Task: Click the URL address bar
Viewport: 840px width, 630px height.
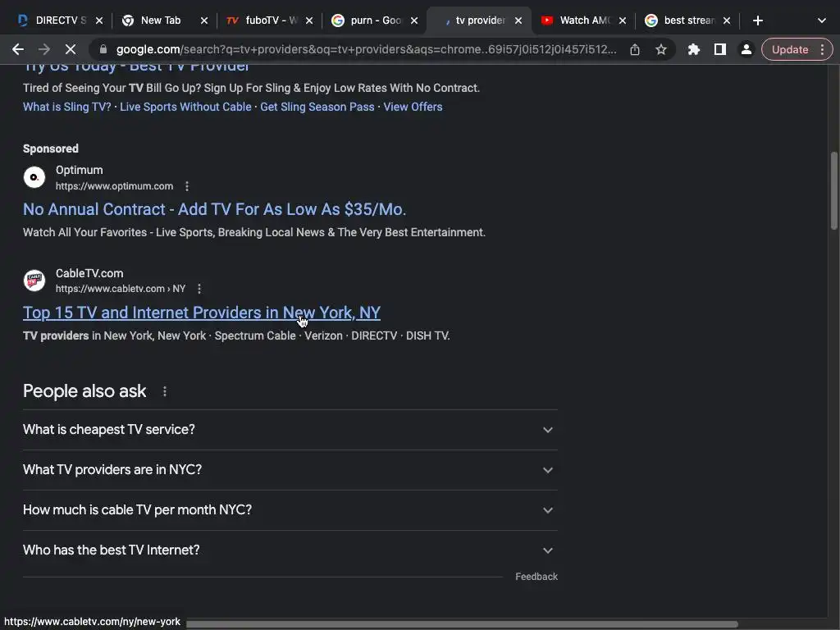Action: coord(367,50)
